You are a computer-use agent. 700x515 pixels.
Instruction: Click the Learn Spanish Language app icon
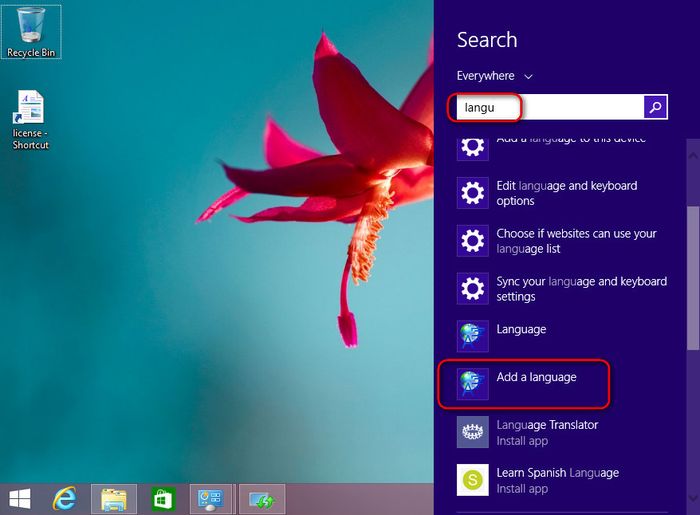pyautogui.click(x=472, y=480)
